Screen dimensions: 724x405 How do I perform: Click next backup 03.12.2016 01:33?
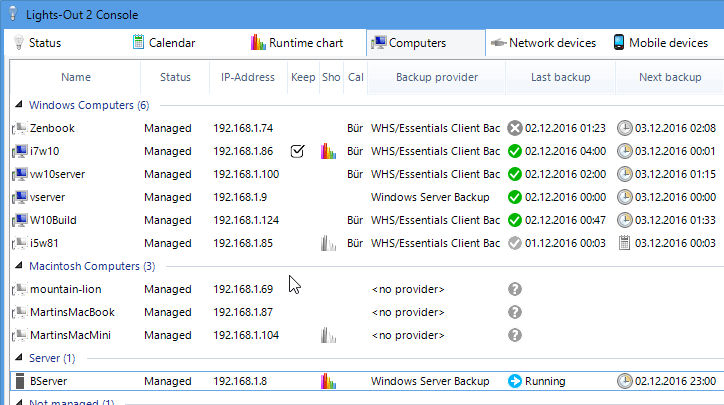675,220
